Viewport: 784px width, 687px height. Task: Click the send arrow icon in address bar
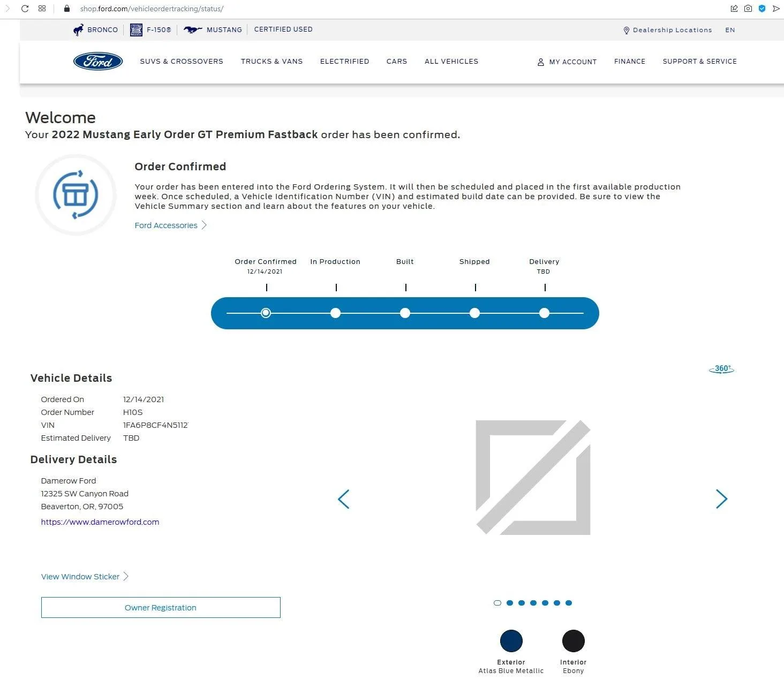[776, 9]
